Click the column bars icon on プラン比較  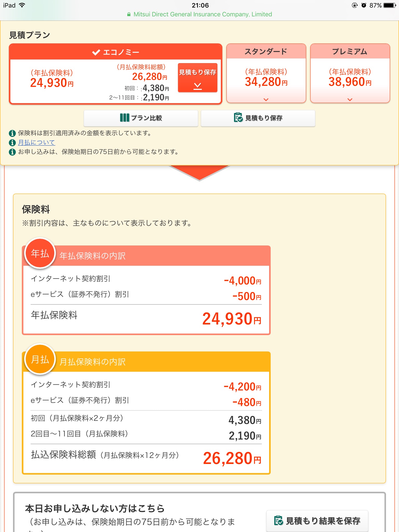[124, 118]
